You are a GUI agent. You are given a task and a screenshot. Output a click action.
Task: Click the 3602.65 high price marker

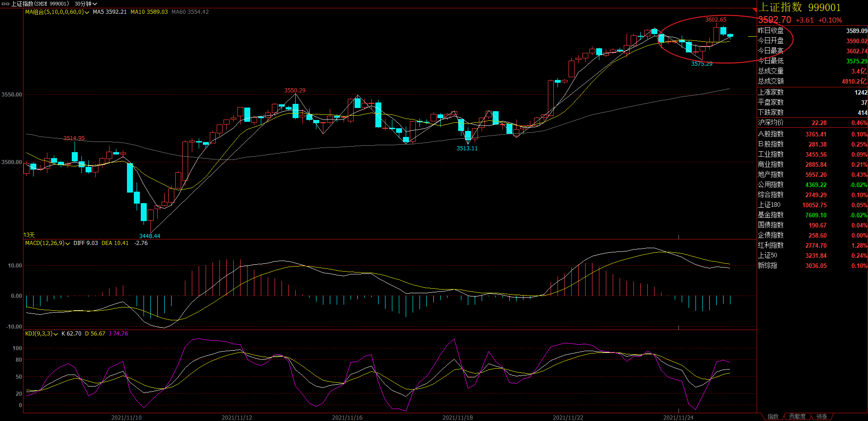tap(716, 20)
